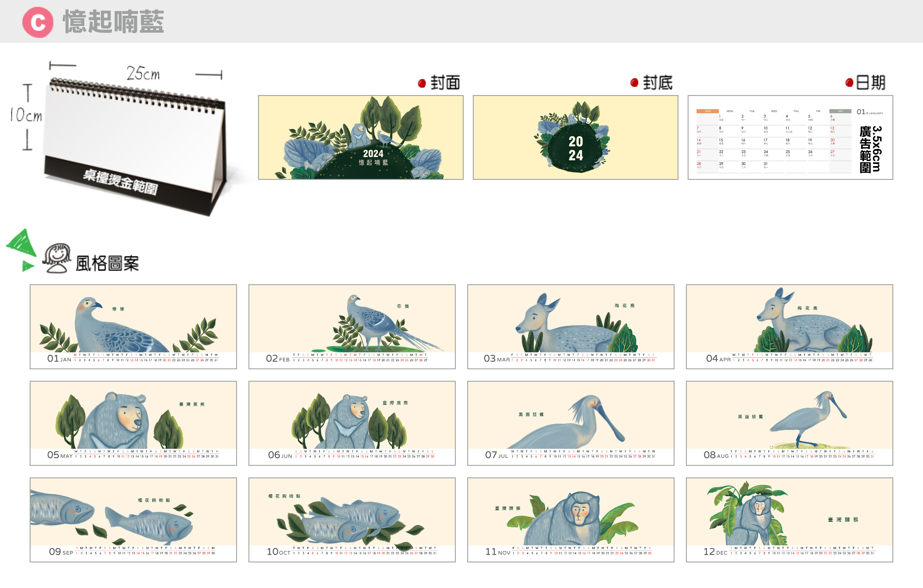This screenshot has width=923, height=588.
Task: Select the 03 MAR sika deer design
Action: 570,326
